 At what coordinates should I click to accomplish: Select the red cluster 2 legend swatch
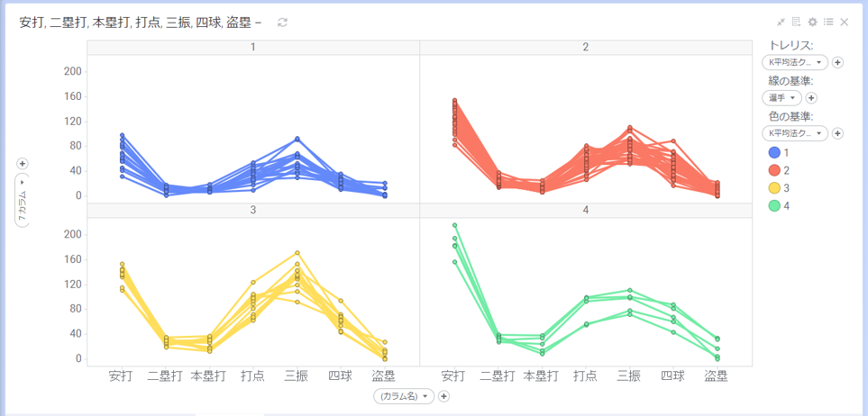tap(776, 170)
